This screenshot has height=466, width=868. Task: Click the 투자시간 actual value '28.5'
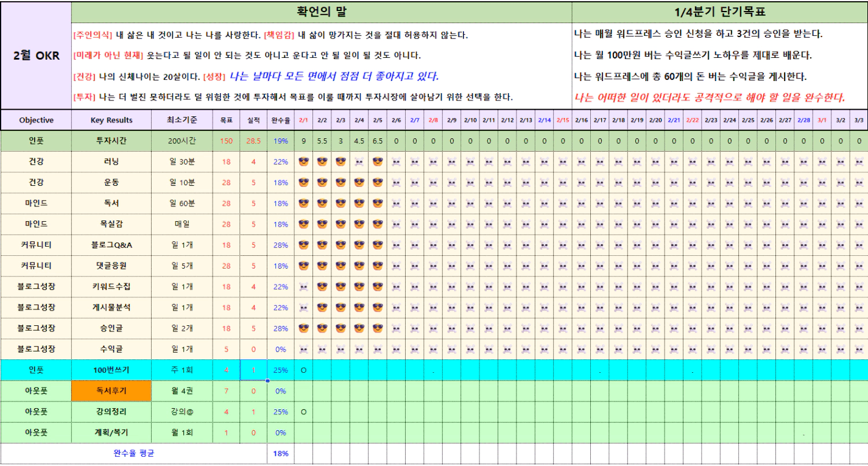253,141
